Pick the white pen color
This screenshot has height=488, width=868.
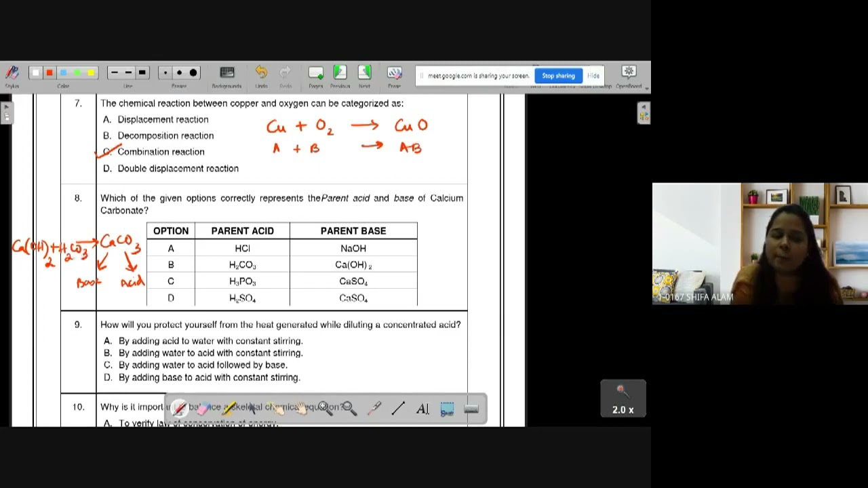point(36,73)
